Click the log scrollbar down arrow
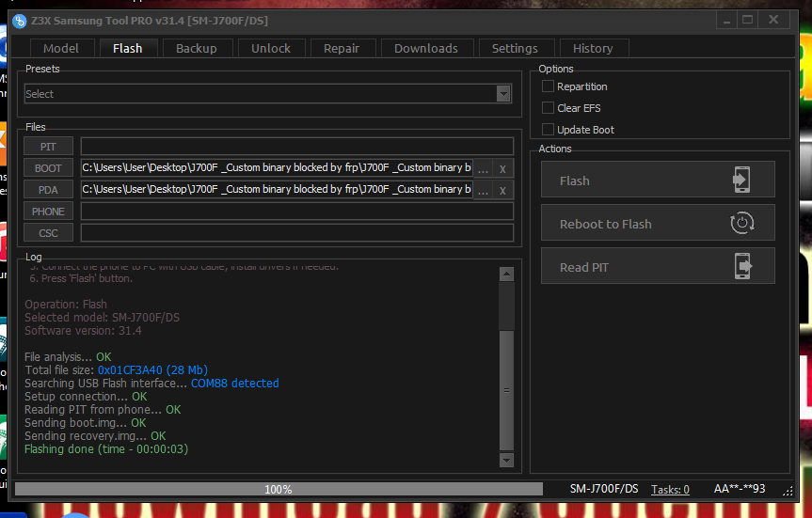This screenshot has width=812, height=518. pos(506,460)
